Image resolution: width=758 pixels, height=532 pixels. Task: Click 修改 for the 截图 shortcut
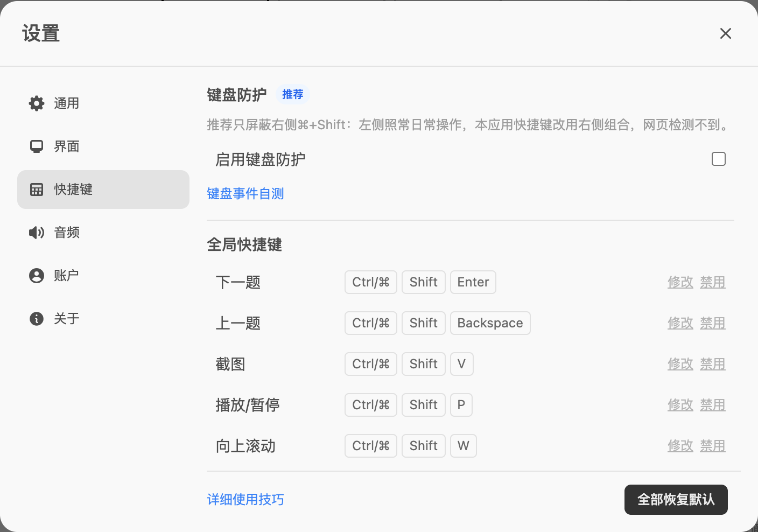680,364
